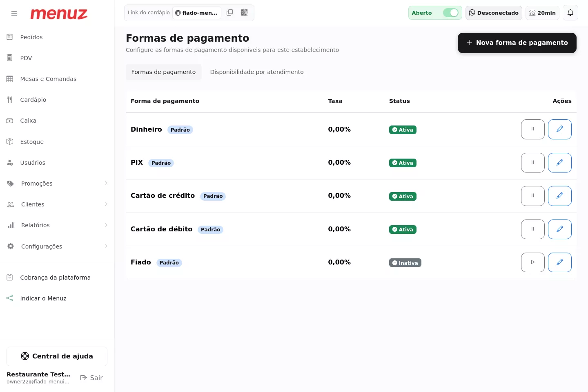This screenshot has height=392, width=588.
Task: Expand the Clientes submenu chevron
Action: tap(106, 204)
